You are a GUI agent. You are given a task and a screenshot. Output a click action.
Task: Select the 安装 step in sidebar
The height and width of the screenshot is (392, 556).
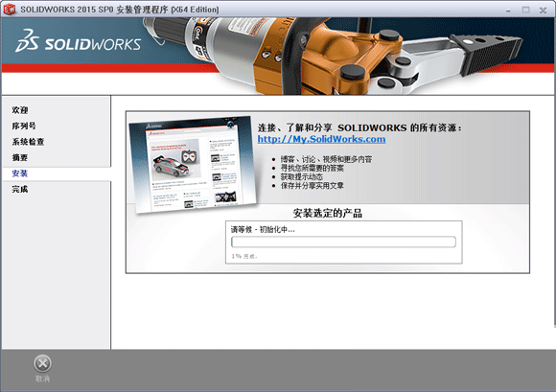coord(20,173)
